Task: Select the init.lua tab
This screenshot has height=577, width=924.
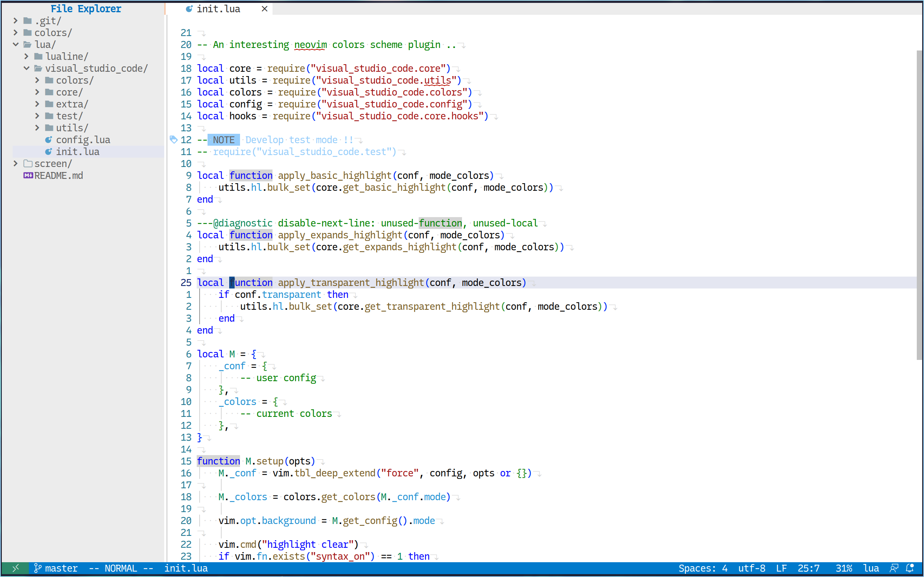Action: 218,9
